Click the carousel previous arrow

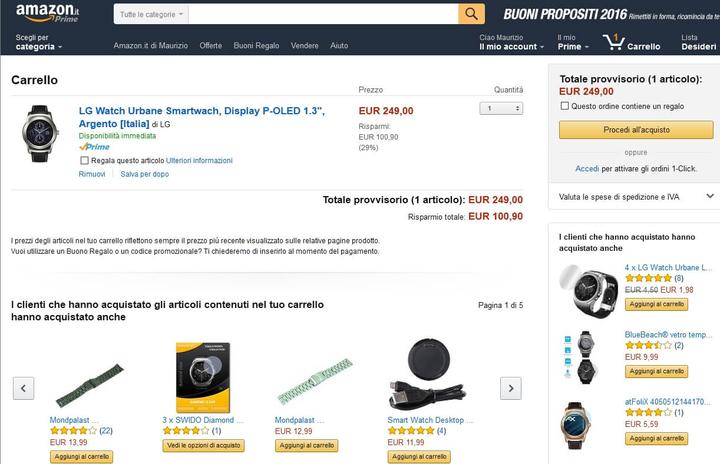click(x=23, y=388)
